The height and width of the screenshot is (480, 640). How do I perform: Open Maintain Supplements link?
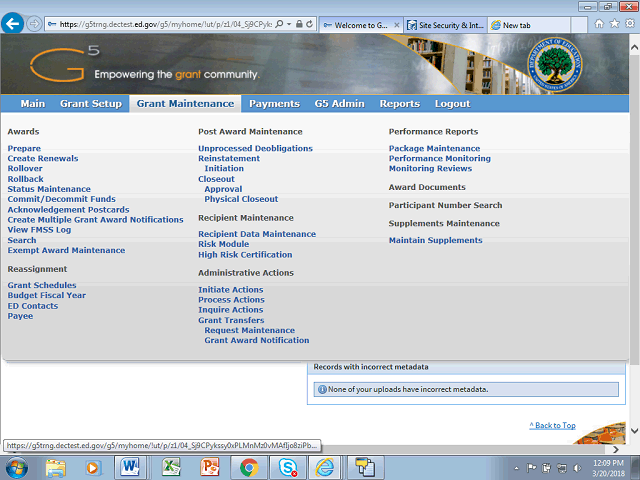436,240
